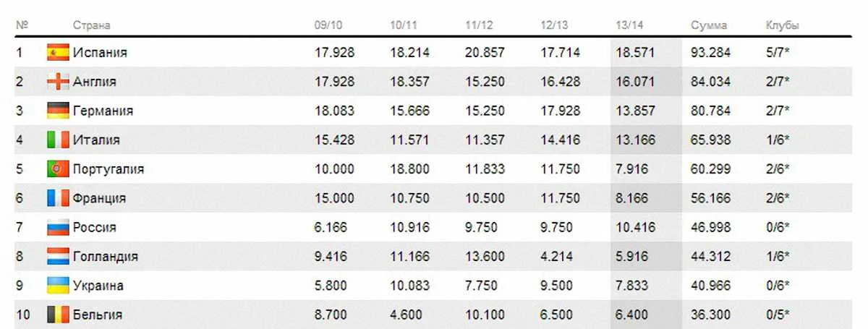Sort by the 13/14 season column header

coord(629,25)
